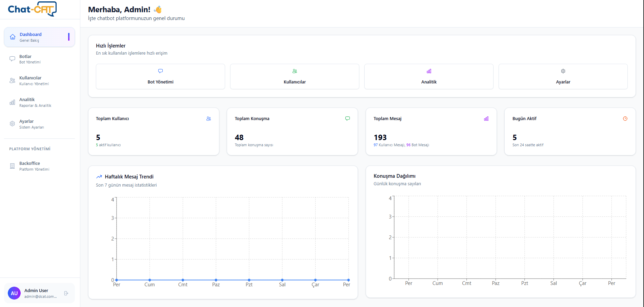Click the AU avatar circle
The image size is (644, 307).
tap(14, 293)
